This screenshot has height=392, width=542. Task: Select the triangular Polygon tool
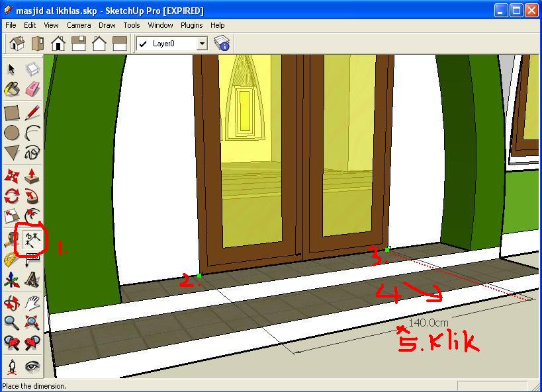click(x=12, y=153)
